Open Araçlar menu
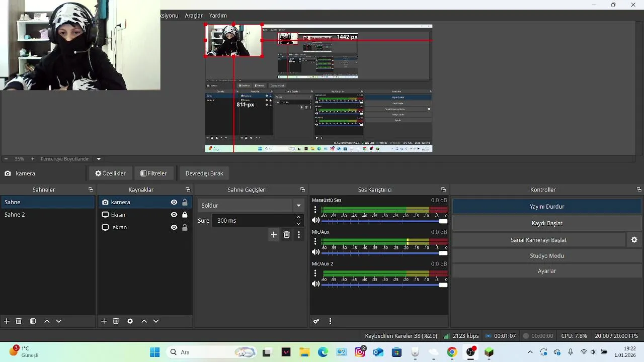644x362 pixels. pyautogui.click(x=194, y=16)
